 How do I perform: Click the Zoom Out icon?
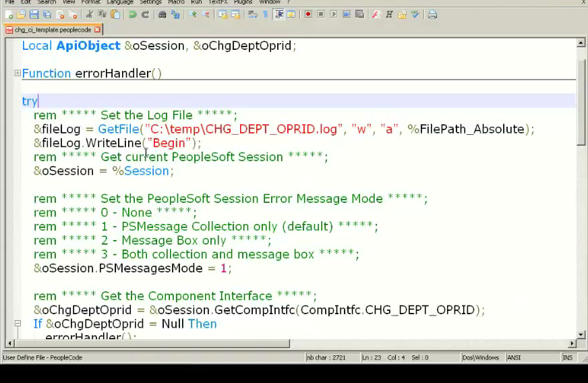(x=206, y=15)
